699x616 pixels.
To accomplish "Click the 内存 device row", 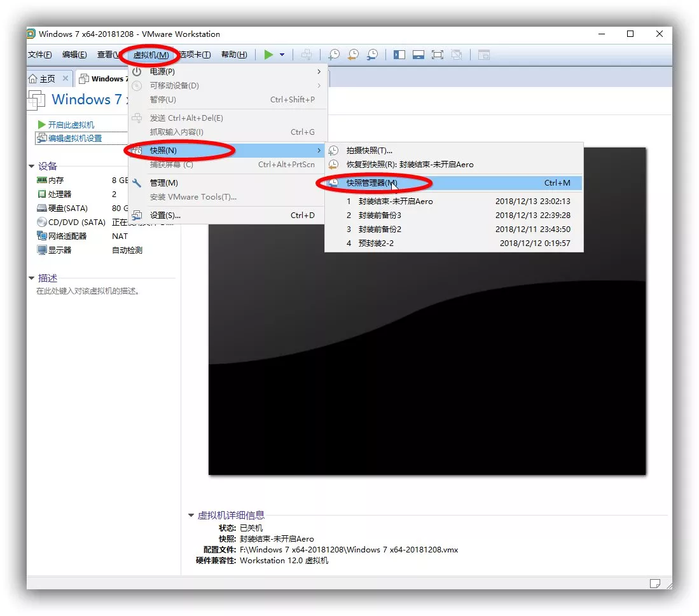I will click(x=83, y=180).
